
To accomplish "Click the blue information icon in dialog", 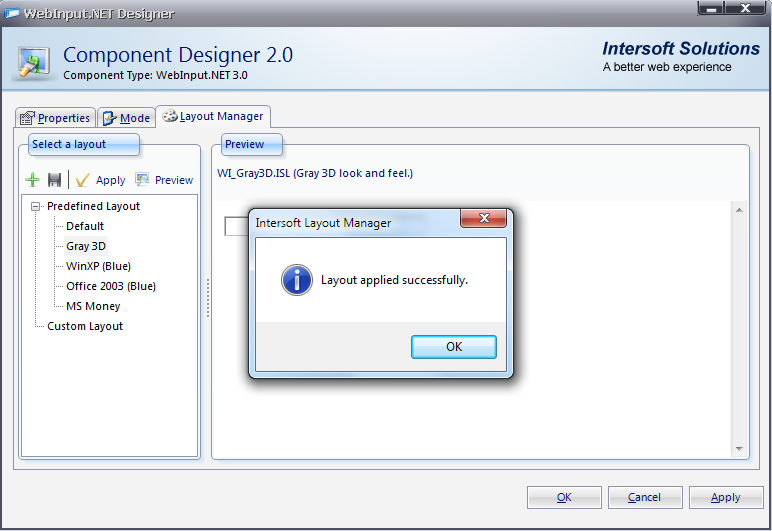I will coord(297,280).
